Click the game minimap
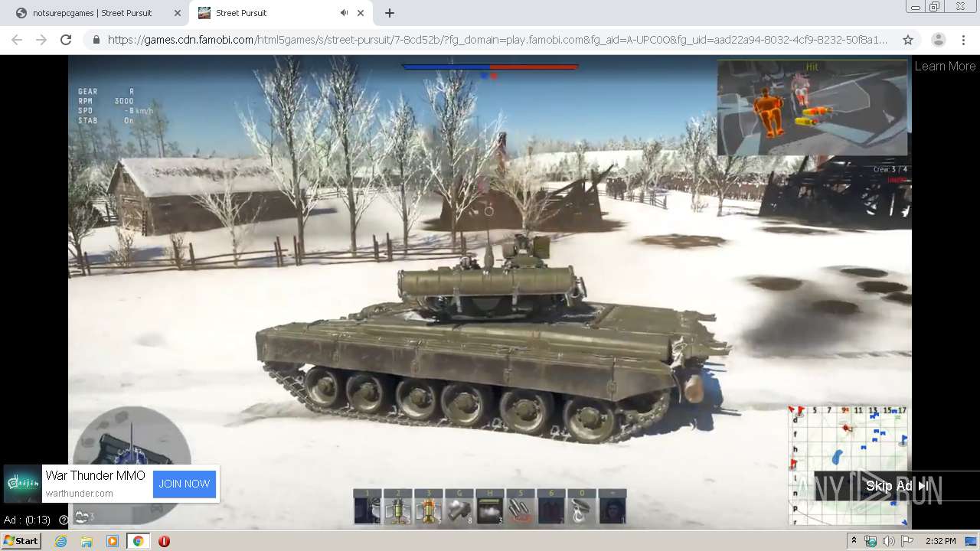Screen dimensions: 980x551 [848, 466]
